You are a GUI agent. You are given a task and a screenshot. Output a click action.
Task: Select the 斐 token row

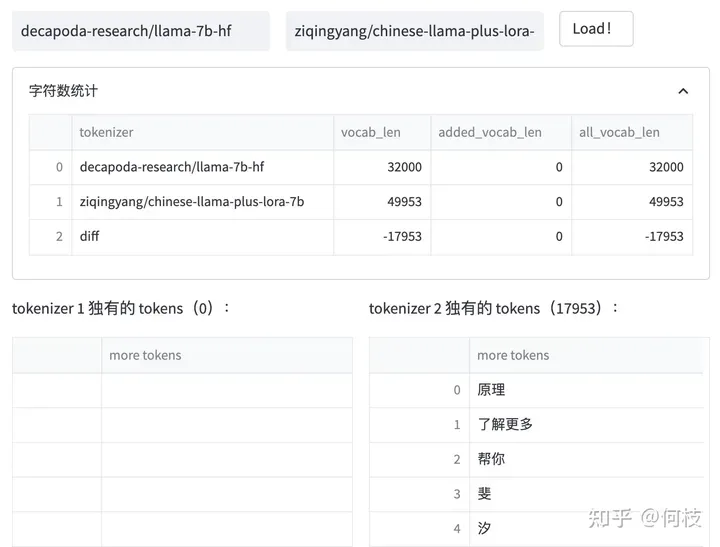(x=536, y=494)
